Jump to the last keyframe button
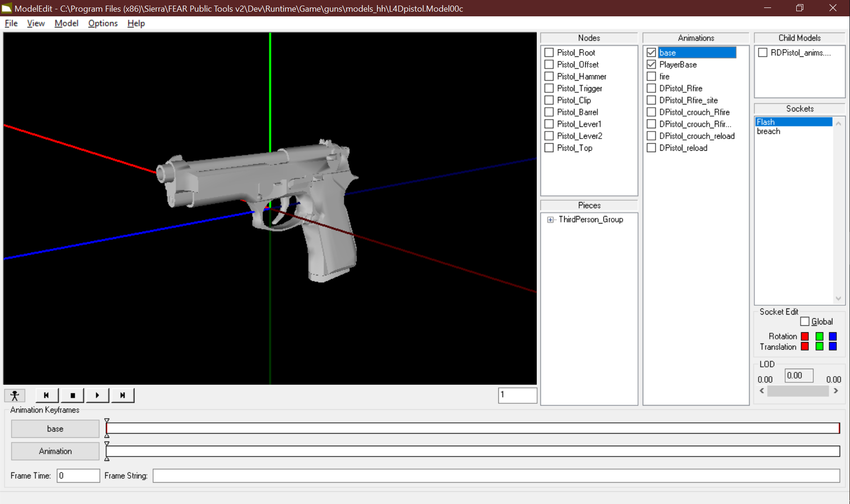Image resolution: width=850 pixels, height=504 pixels. (x=122, y=395)
